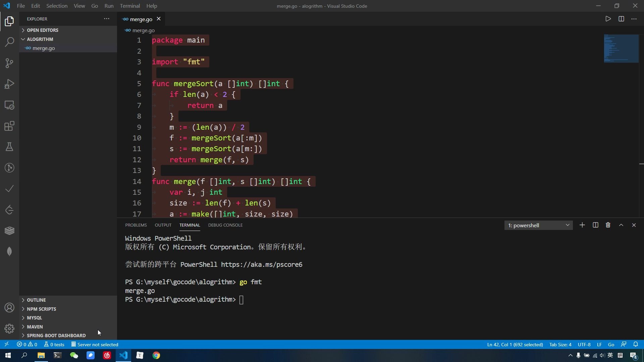Open Manage gear settings icon
Screen dimensions: 644x362
click(x=9, y=328)
